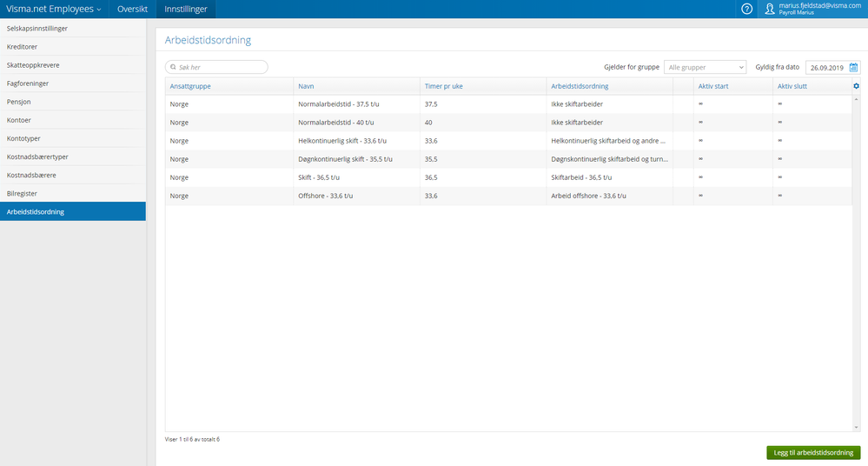Select row Døgnkontinuerlig skift - 35,5 t/u
Image resolution: width=868 pixels, height=466 pixels.
click(508, 159)
